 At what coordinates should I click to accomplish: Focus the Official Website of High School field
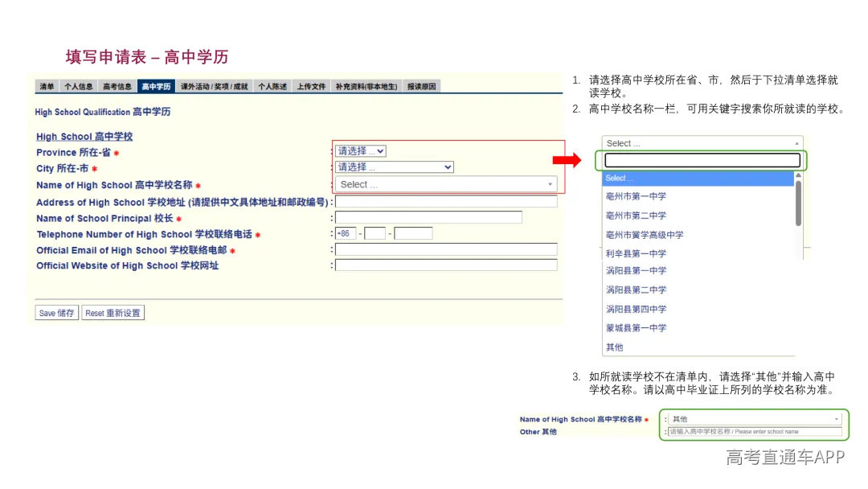tap(446, 265)
